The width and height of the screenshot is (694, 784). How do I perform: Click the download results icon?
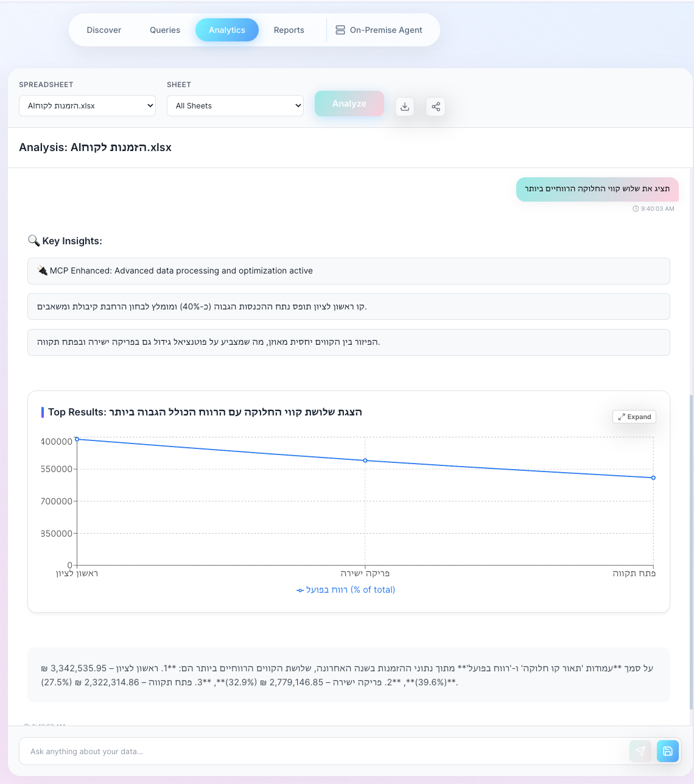pos(404,106)
